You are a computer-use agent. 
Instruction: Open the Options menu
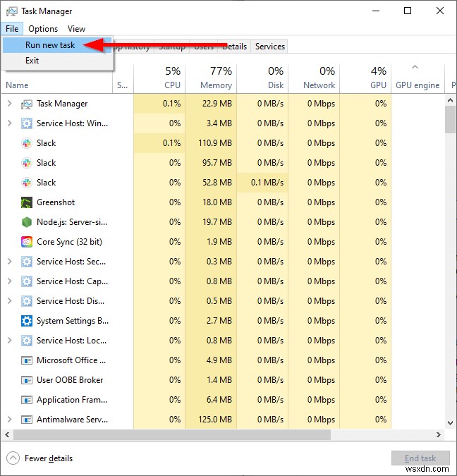[x=43, y=29]
